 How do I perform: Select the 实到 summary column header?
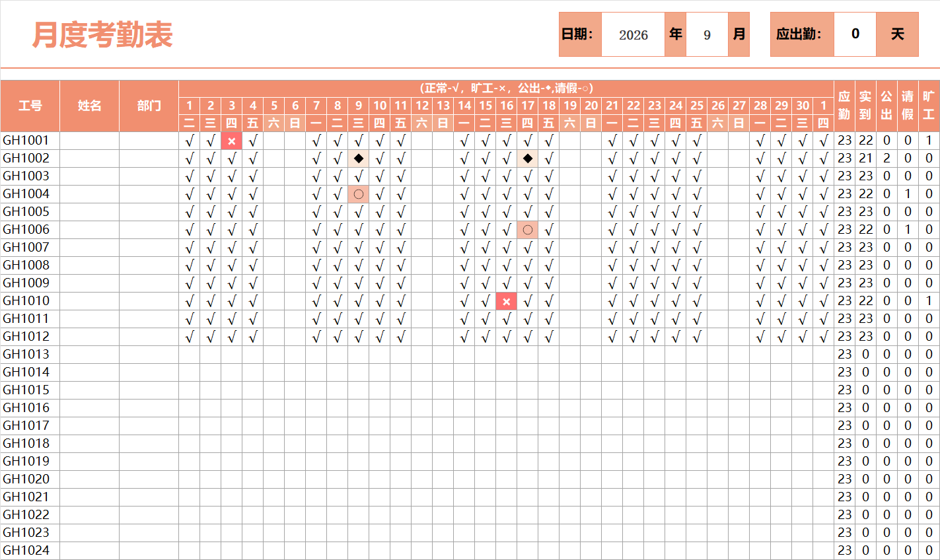[865, 106]
